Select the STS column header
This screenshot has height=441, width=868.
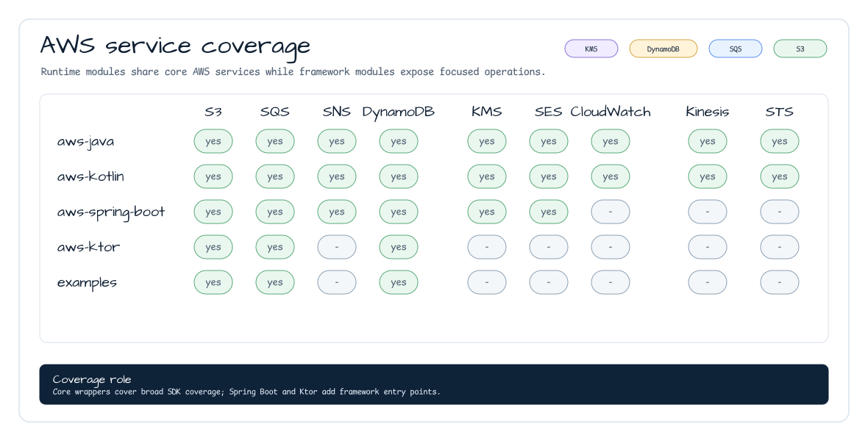click(x=780, y=112)
